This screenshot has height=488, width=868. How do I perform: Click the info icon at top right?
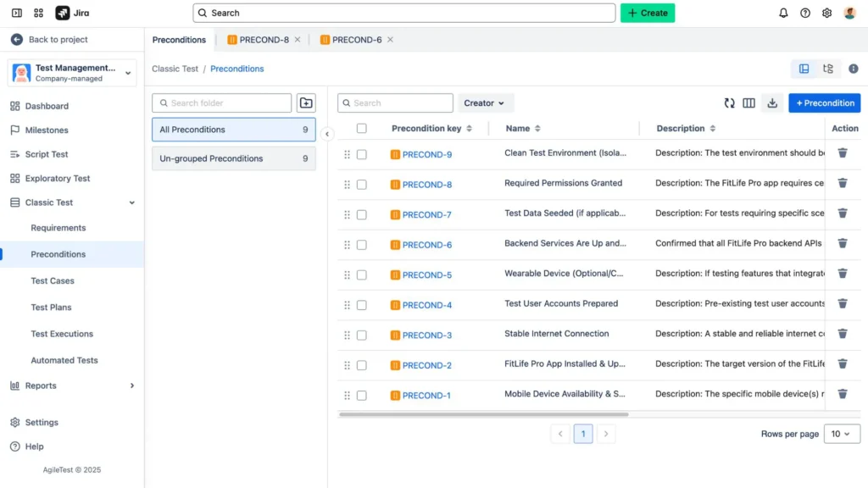pos(853,69)
